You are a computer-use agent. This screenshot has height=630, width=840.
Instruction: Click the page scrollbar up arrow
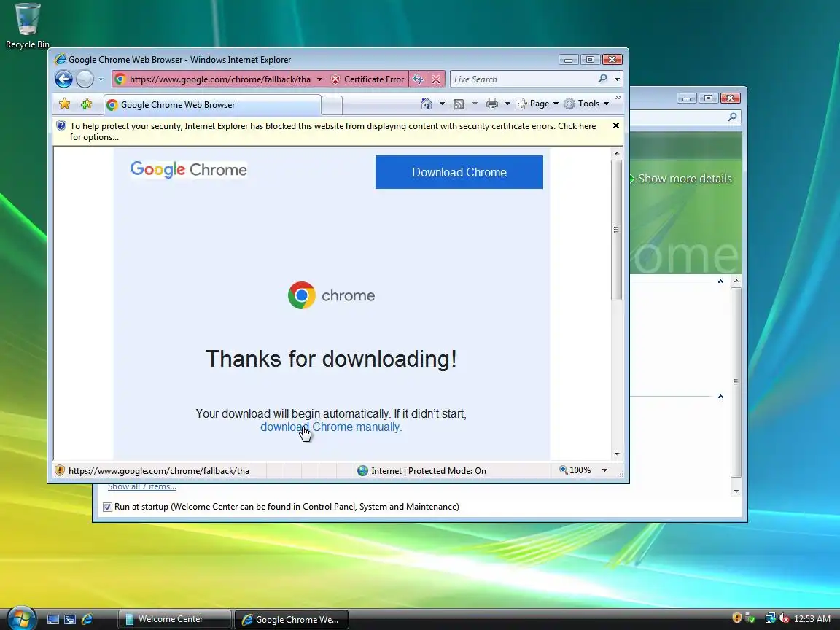coord(617,153)
